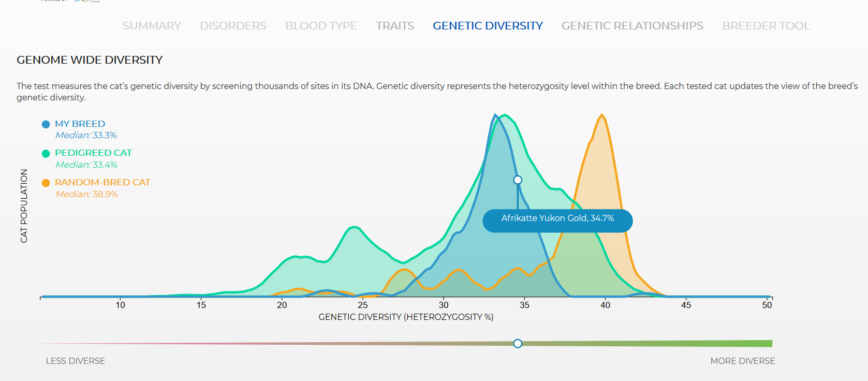Open the Breeder Tool tab
The image size is (868, 381).
[766, 26]
